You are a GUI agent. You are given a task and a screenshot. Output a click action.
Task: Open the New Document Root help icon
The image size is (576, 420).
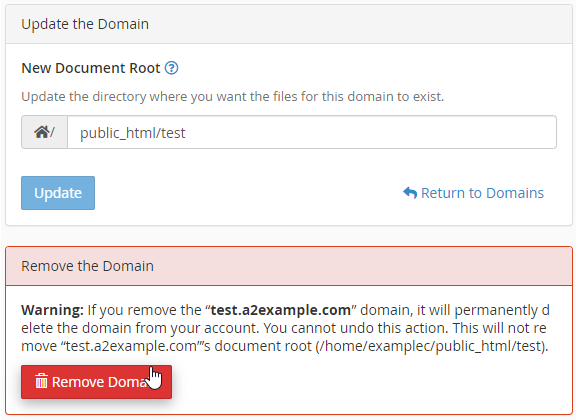point(171,68)
